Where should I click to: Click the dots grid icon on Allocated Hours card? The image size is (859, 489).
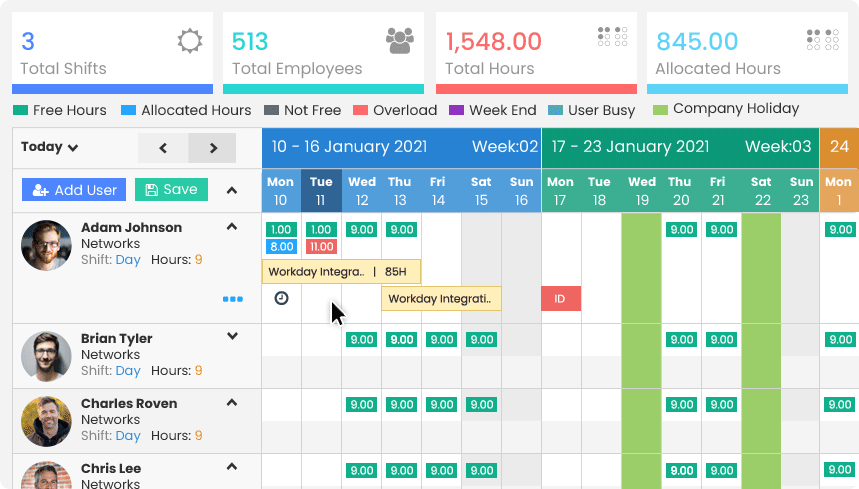[821, 39]
